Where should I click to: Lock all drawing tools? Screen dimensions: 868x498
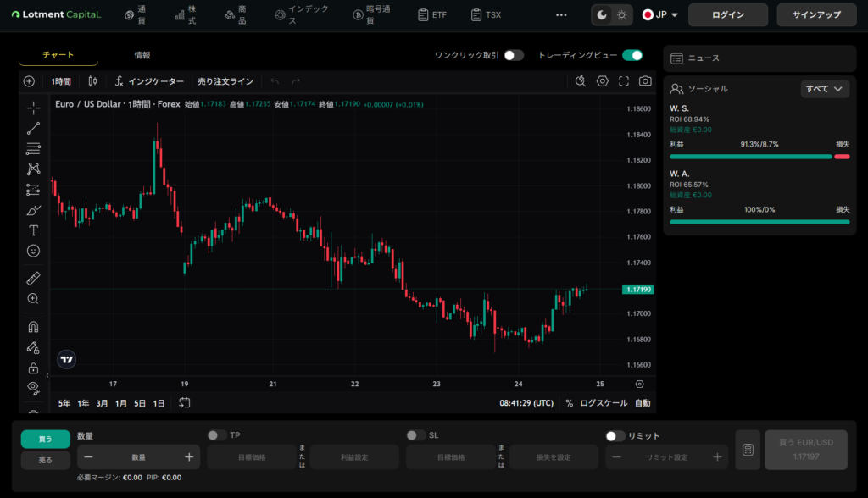33,368
